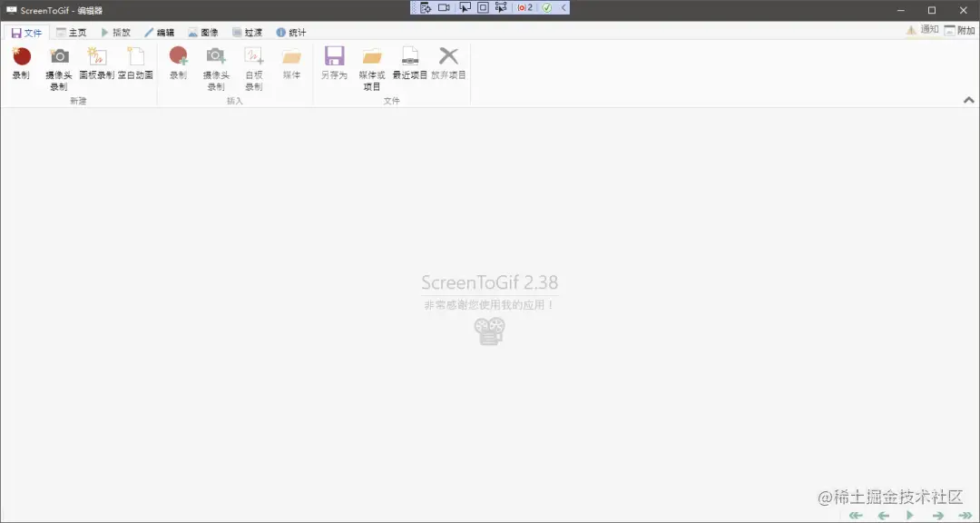Open a media file or project (媒体或项目)
This screenshot has width=980, height=523.
coord(372,69)
